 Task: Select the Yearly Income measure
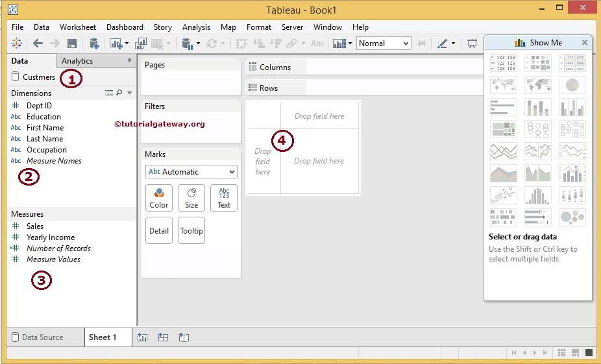pos(51,237)
